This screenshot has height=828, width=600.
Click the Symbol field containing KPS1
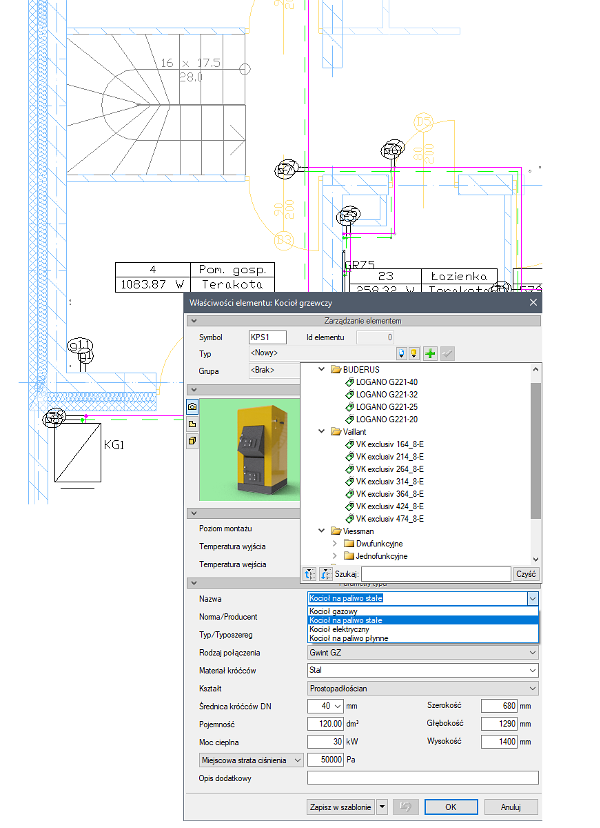[268, 337]
